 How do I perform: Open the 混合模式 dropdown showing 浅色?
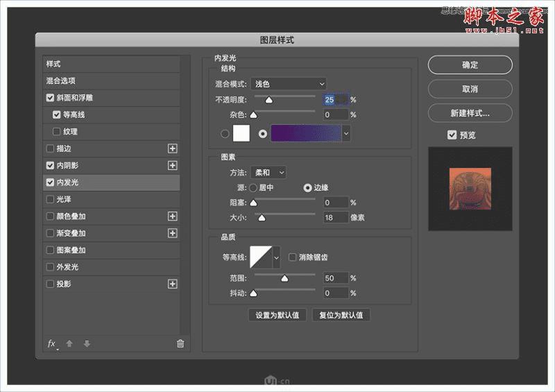tap(289, 84)
